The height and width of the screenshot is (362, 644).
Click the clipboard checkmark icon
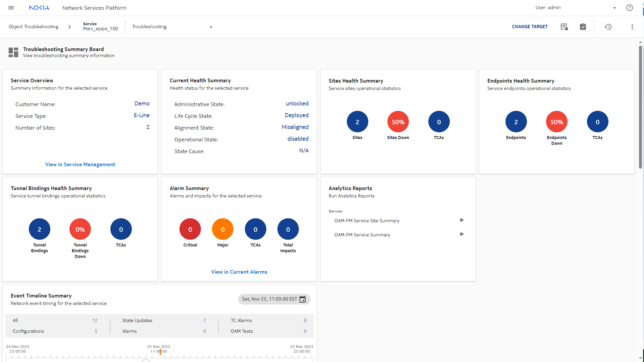click(583, 27)
